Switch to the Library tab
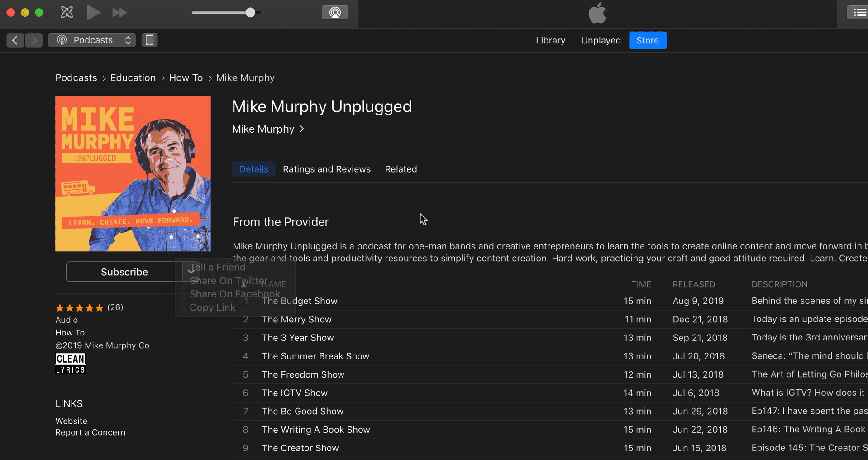 tap(550, 40)
